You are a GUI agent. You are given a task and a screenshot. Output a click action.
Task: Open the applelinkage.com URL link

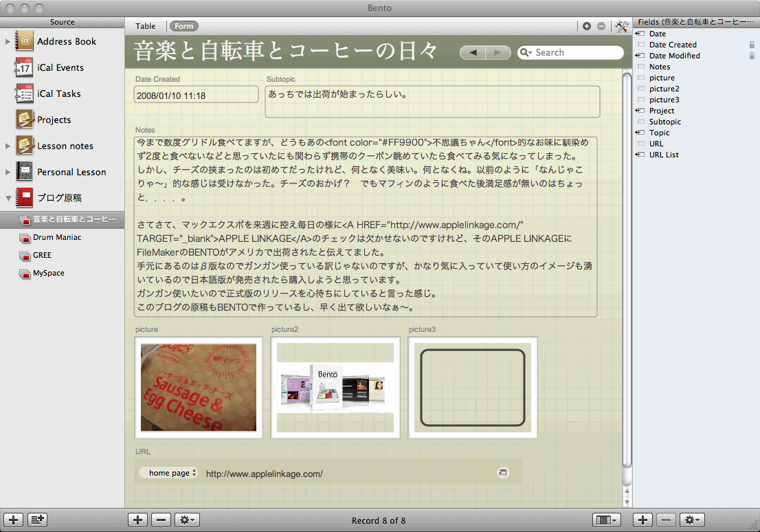coord(264,474)
